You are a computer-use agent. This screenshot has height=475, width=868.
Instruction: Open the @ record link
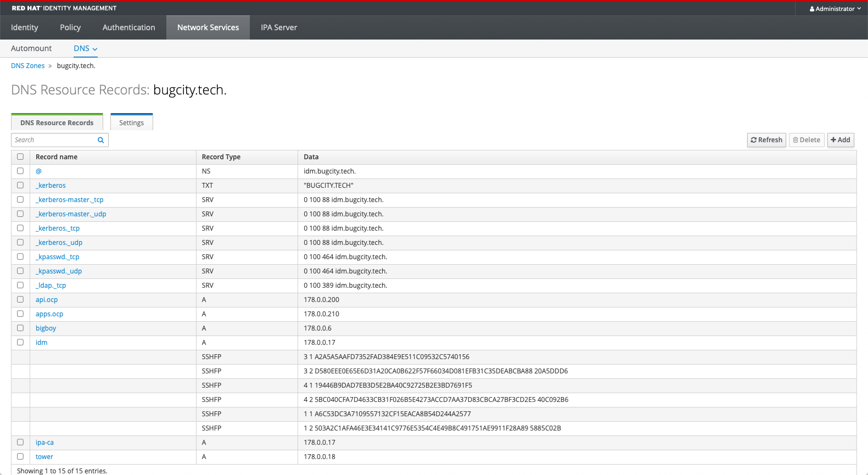point(38,171)
